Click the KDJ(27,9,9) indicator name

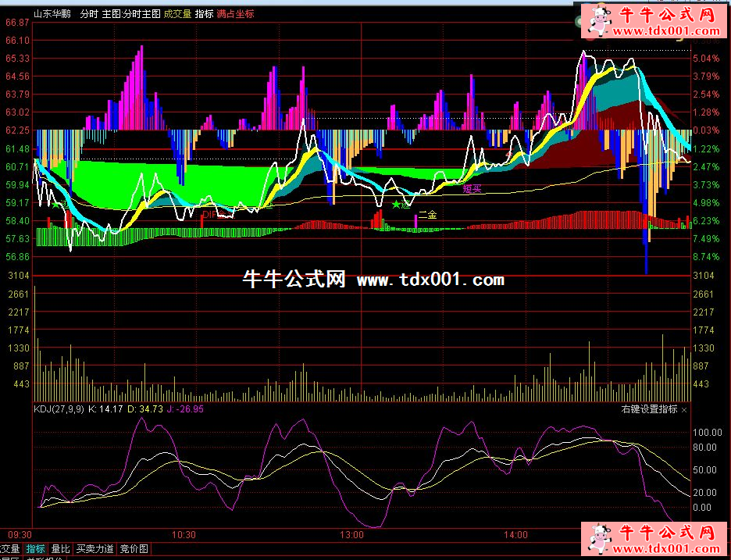[59, 409]
